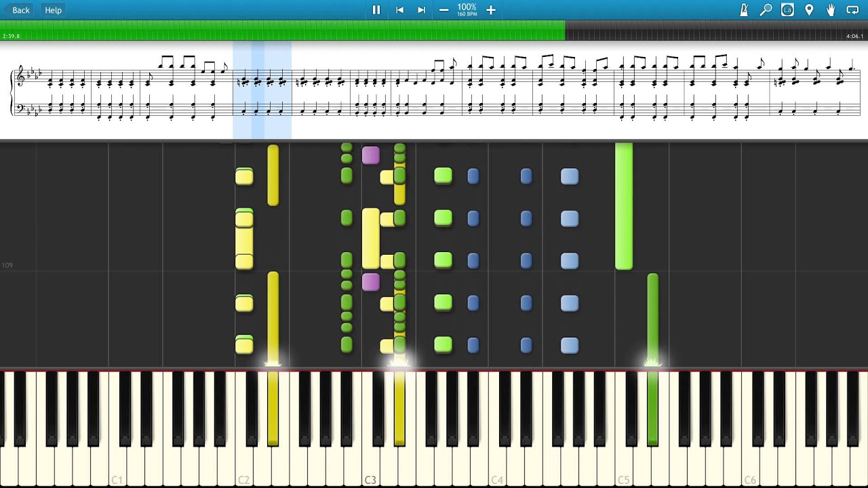Open the Help menu
868x488 pixels.
click(53, 10)
